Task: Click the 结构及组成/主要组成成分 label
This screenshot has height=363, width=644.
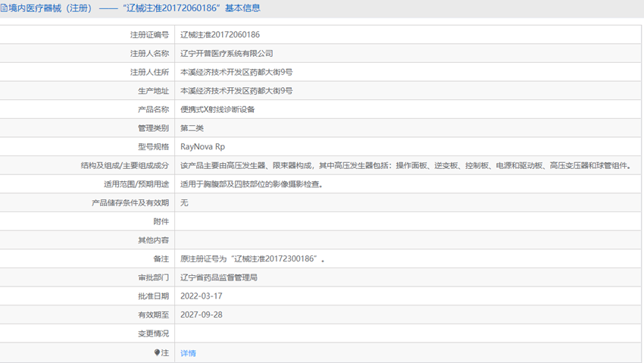Action: (x=125, y=165)
